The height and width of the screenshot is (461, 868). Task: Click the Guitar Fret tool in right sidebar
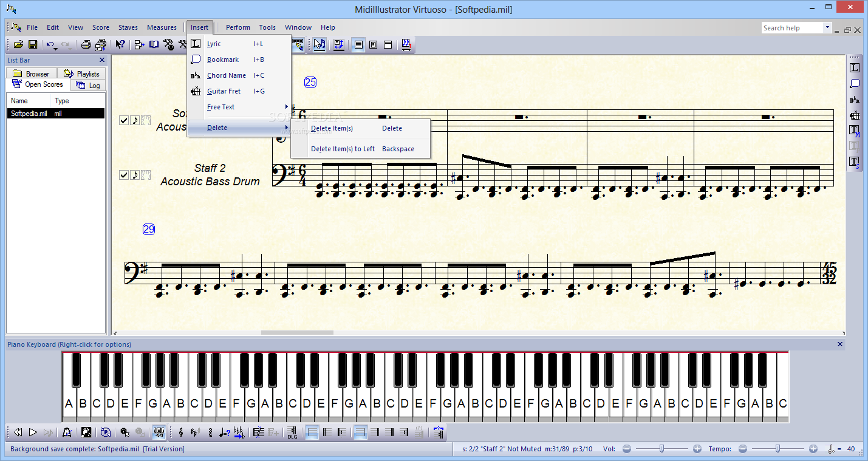click(x=855, y=115)
